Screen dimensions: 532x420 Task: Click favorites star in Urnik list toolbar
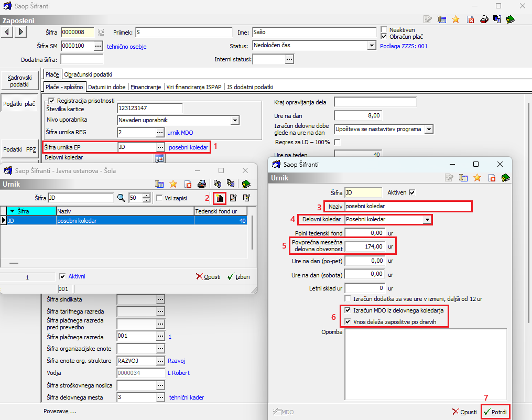(x=173, y=184)
